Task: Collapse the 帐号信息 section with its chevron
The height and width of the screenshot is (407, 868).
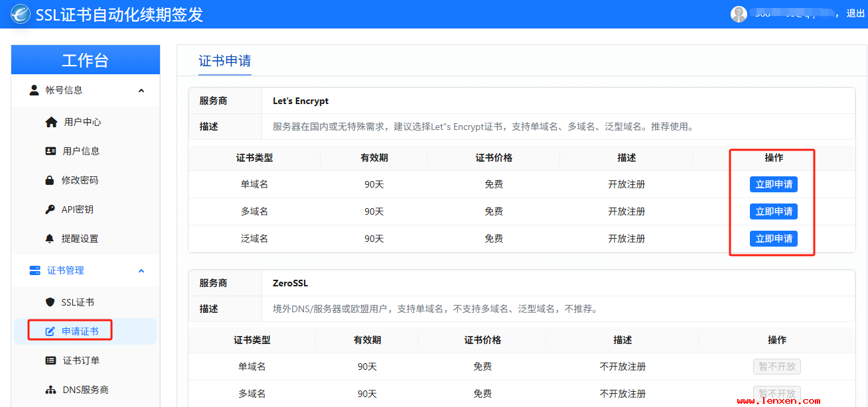Action: [141, 90]
